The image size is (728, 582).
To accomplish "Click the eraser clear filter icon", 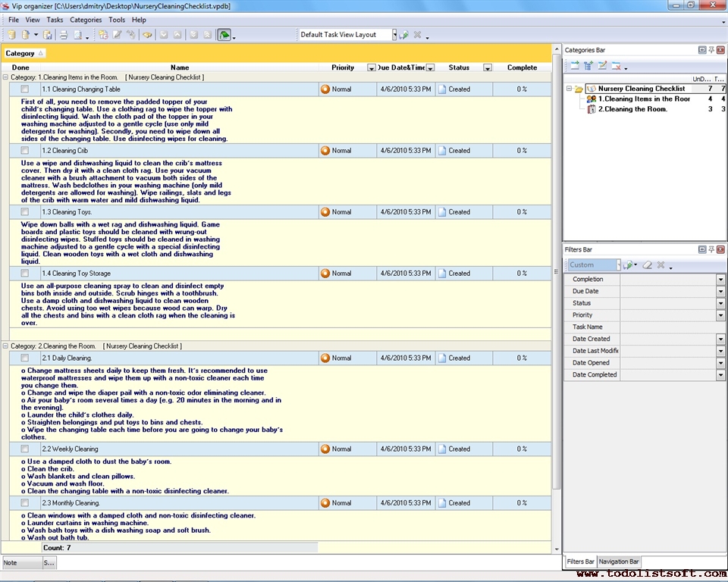I will point(648,265).
